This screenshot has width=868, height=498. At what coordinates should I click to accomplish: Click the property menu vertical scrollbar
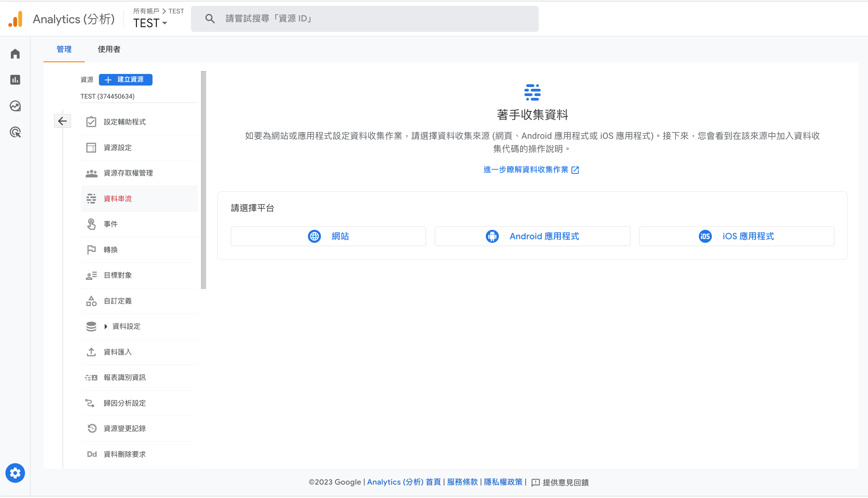[x=204, y=180]
